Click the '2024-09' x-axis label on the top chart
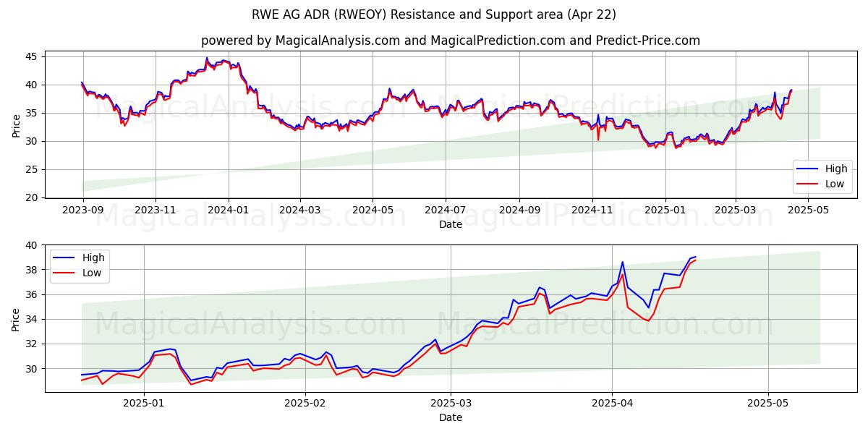This screenshot has height=434, width=868. pos(519,210)
